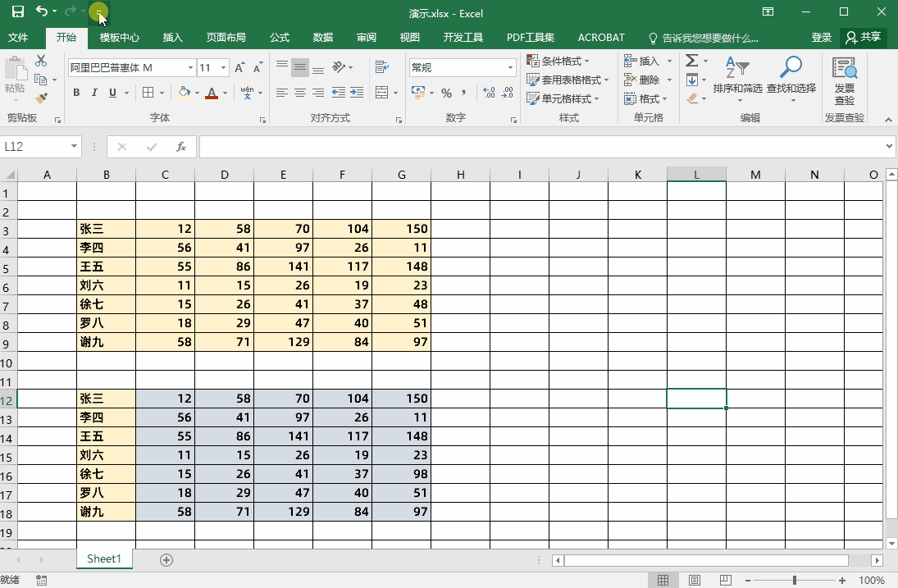Click the Merge and Center icon
Viewport: 898px width, 588px height.
click(382, 92)
